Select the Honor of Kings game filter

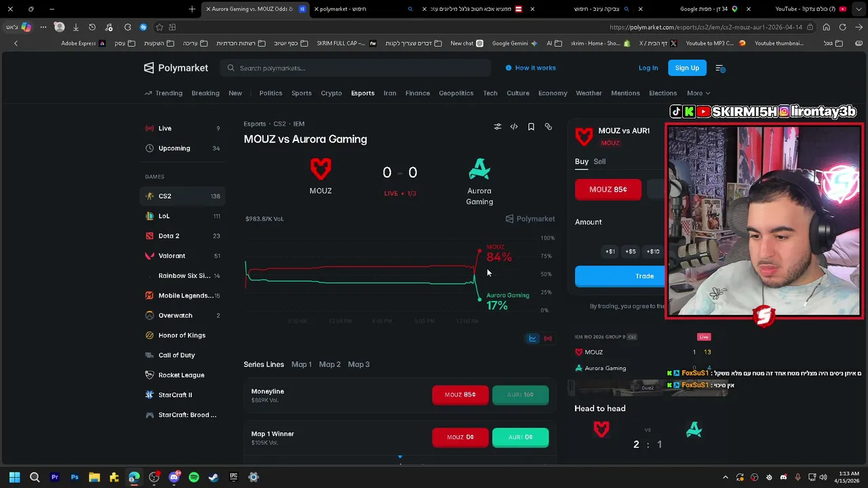(x=182, y=335)
